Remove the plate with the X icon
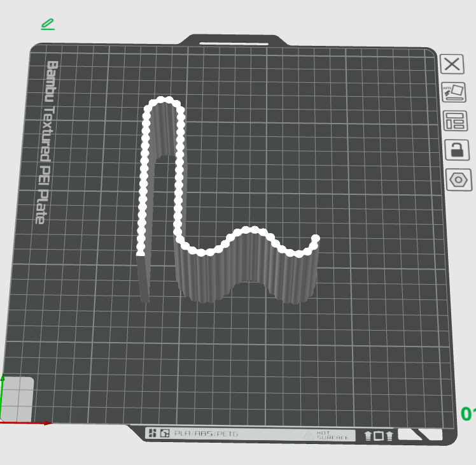Image resolution: width=476 pixels, height=465 pixels. tap(452, 64)
